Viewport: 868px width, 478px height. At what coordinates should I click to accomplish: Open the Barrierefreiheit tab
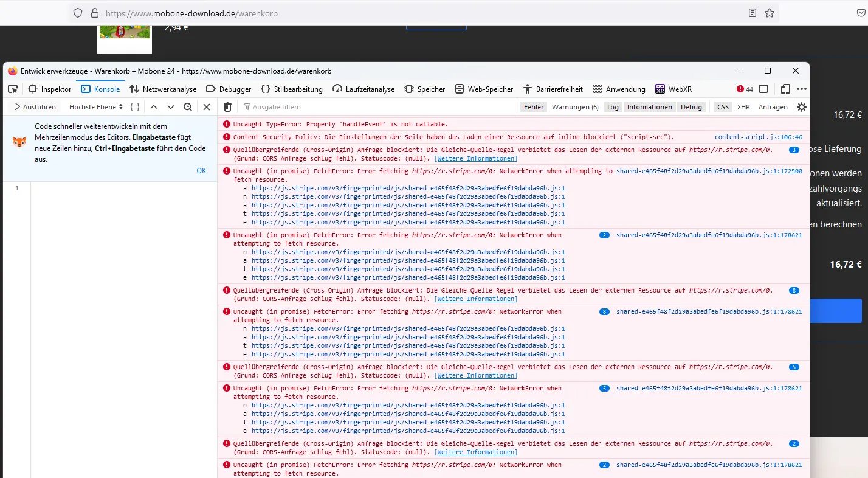(553, 89)
